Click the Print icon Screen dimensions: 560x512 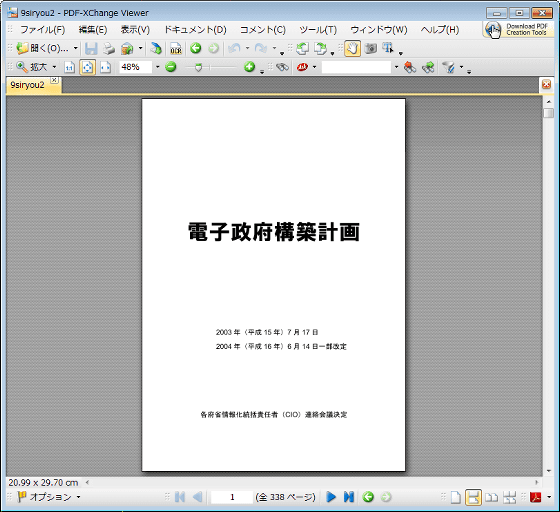[109, 49]
